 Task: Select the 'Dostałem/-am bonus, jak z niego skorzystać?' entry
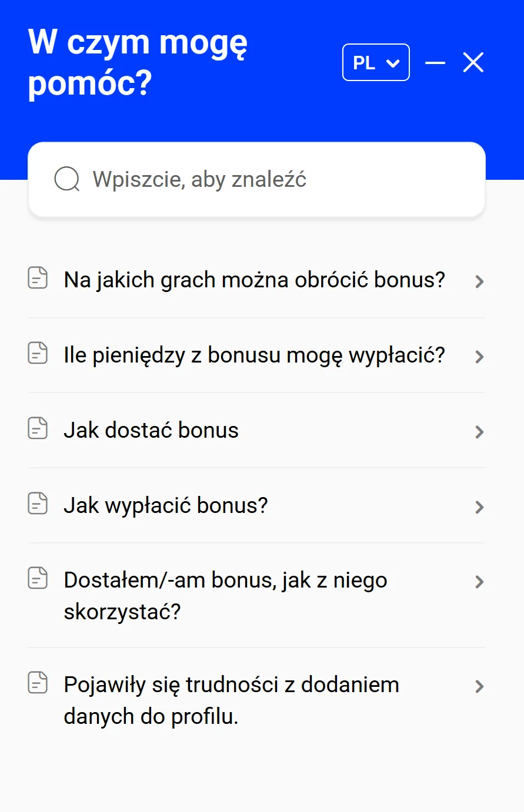(x=225, y=595)
